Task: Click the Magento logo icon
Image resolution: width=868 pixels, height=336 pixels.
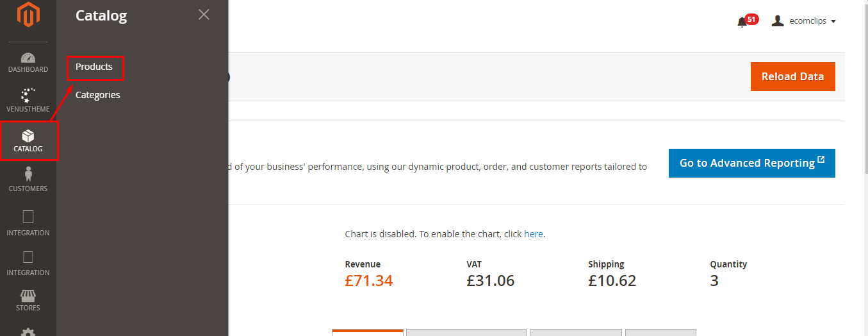Action: [28, 15]
